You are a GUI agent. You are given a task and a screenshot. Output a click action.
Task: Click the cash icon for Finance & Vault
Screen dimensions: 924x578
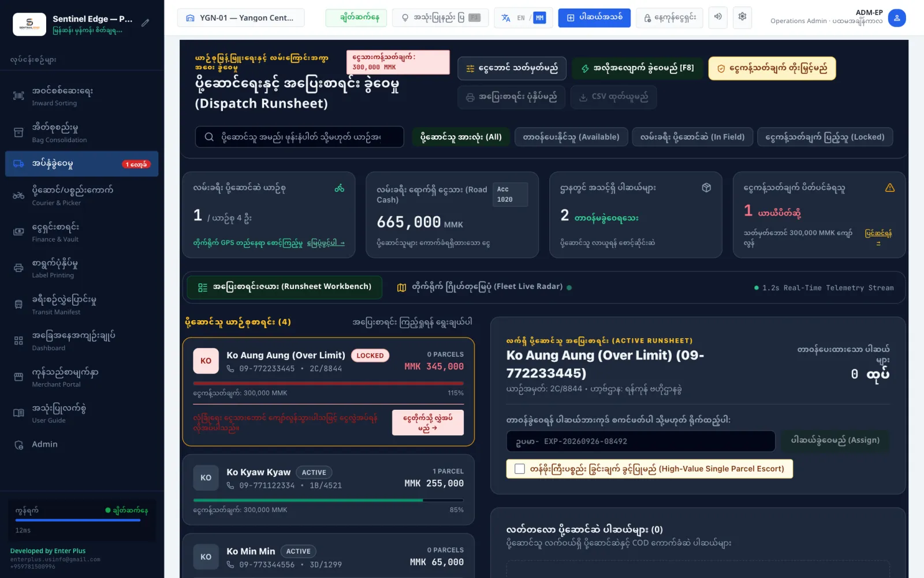(x=18, y=232)
